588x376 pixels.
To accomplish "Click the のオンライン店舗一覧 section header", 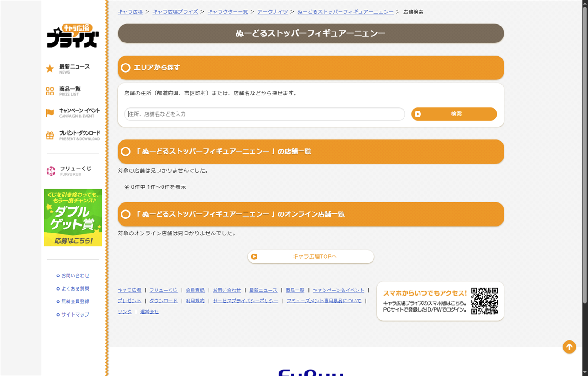I will point(311,214).
